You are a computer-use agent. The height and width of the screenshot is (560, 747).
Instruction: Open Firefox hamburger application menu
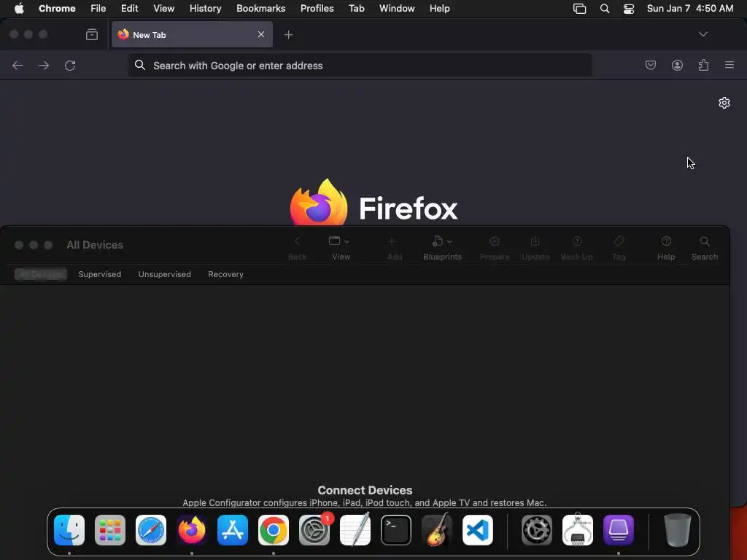(729, 65)
